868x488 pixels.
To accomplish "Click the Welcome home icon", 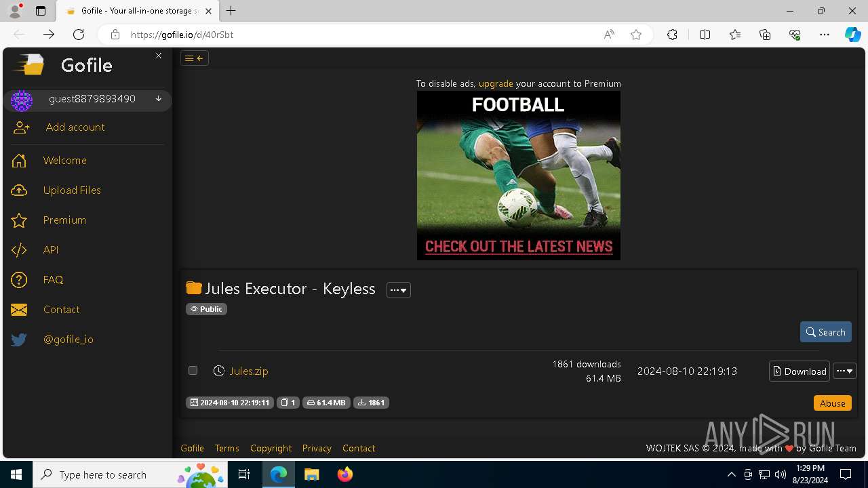I will tap(19, 161).
